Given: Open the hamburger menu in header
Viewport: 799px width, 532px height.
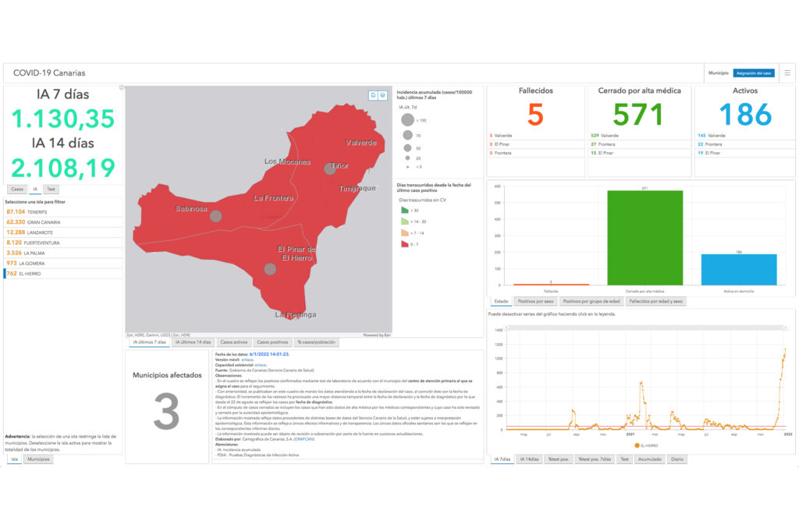Looking at the screenshot, I should click(787, 73).
